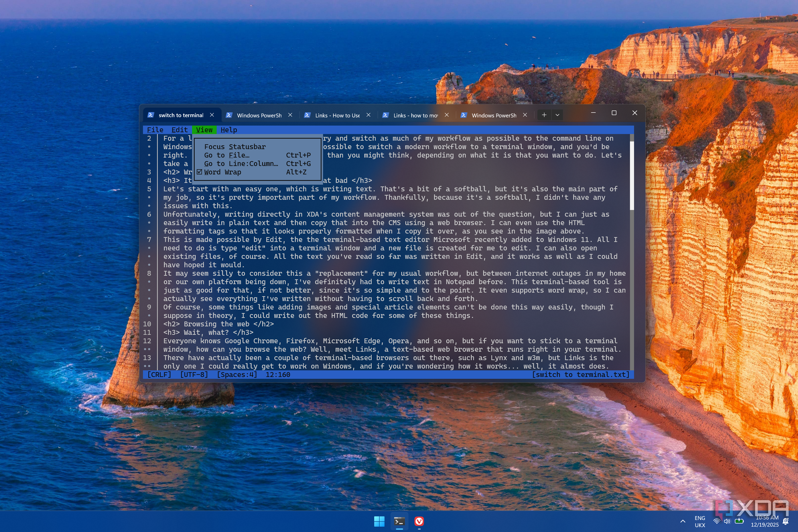This screenshot has height=532, width=798.
Task: Open the File menu
Action: [x=155, y=130]
